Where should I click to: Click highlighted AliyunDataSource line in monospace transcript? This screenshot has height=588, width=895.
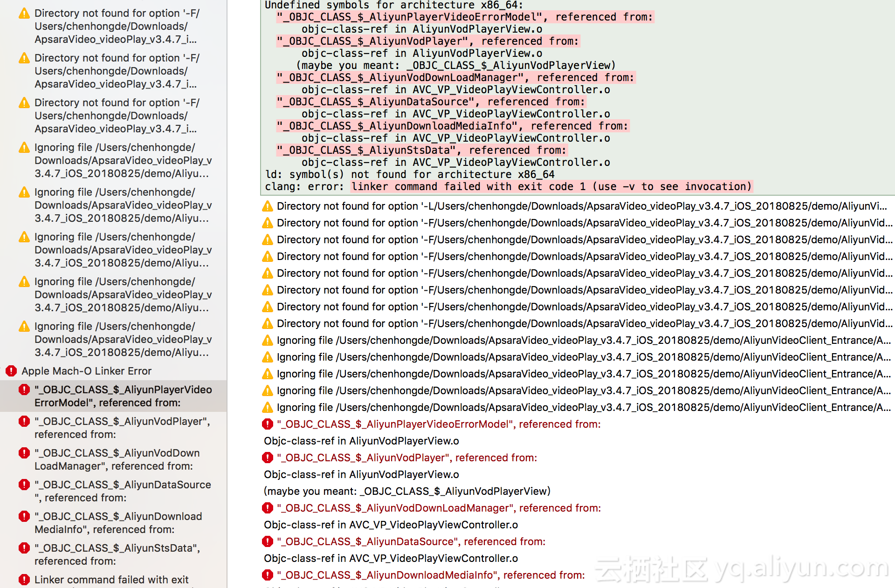tap(431, 102)
